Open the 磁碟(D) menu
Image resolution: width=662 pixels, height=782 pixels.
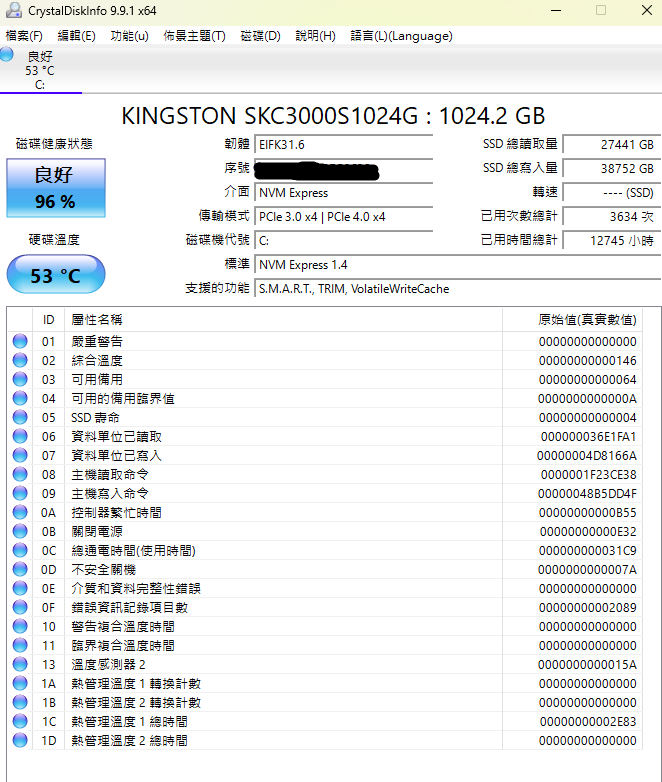pyautogui.click(x=260, y=36)
